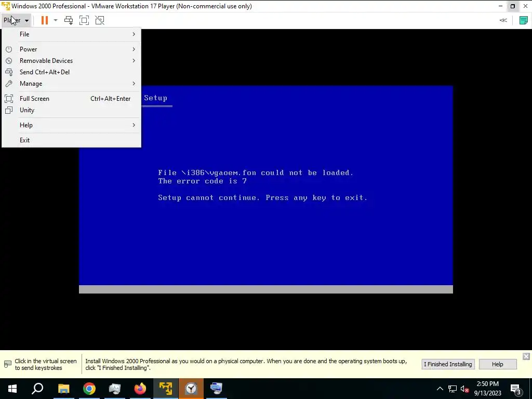Choose Exit in the Player menu

pyautogui.click(x=71, y=140)
